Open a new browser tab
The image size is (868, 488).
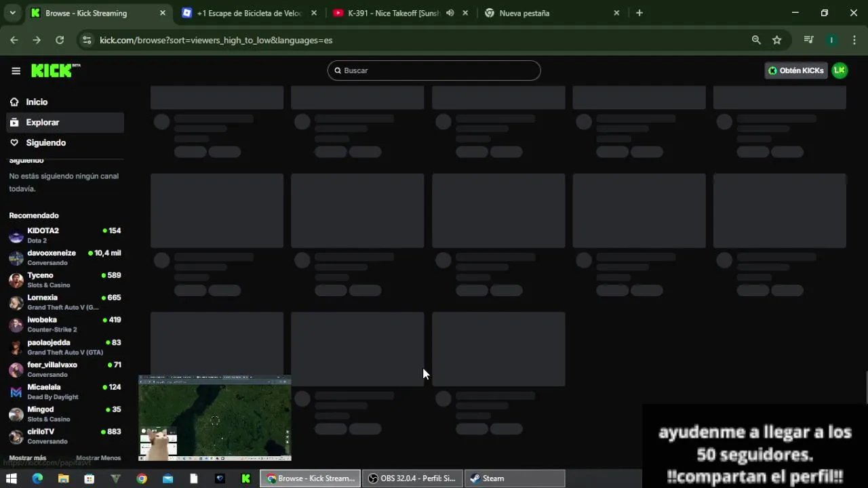coord(639,13)
